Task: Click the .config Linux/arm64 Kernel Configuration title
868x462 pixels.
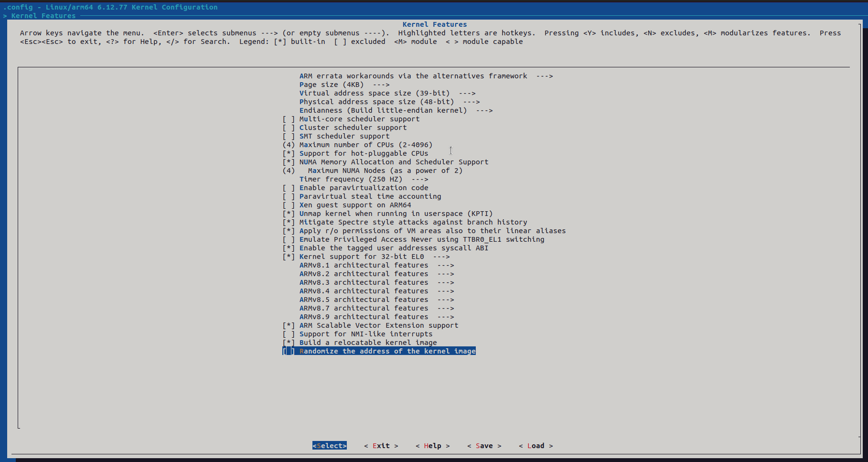Action: [110, 7]
